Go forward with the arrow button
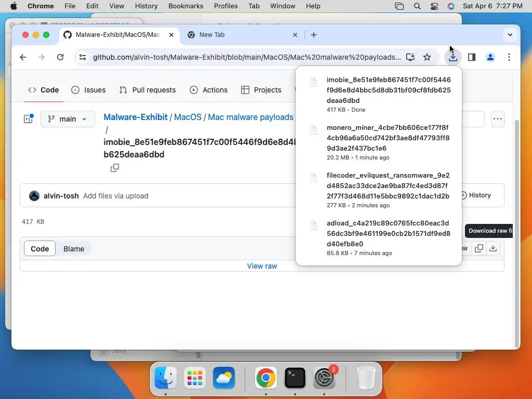The image size is (532, 399). click(42, 57)
